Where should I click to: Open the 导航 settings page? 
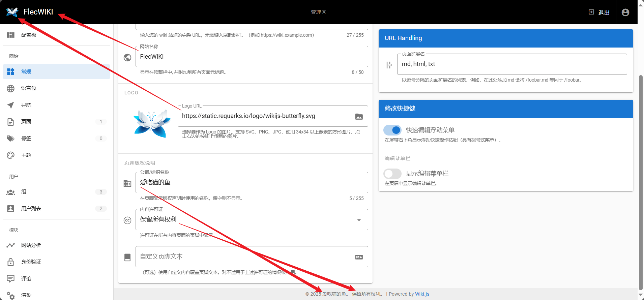pos(26,105)
